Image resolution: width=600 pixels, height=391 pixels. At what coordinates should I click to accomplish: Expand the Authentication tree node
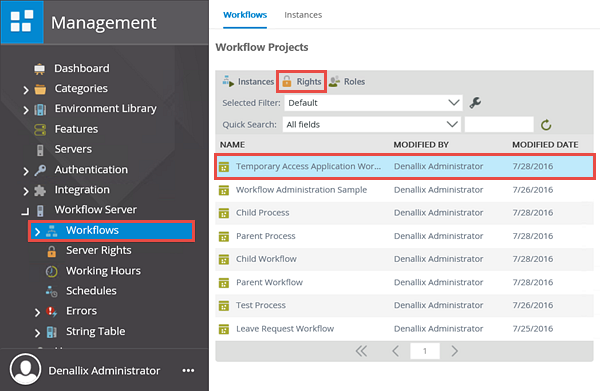[x=26, y=171]
